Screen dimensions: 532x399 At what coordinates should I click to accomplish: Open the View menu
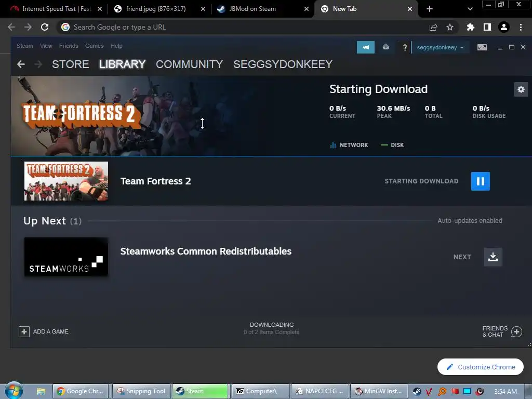click(46, 46)
